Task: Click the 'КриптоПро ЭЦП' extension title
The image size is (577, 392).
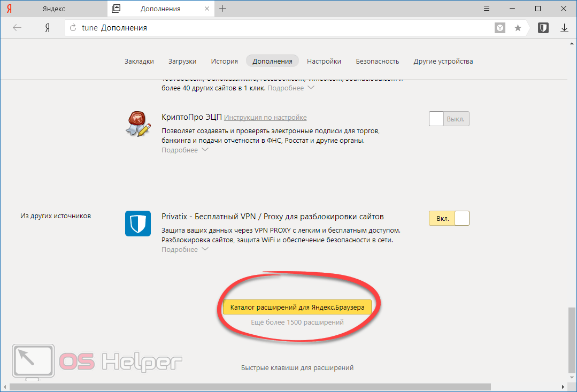Action: (x=192, y=117)
